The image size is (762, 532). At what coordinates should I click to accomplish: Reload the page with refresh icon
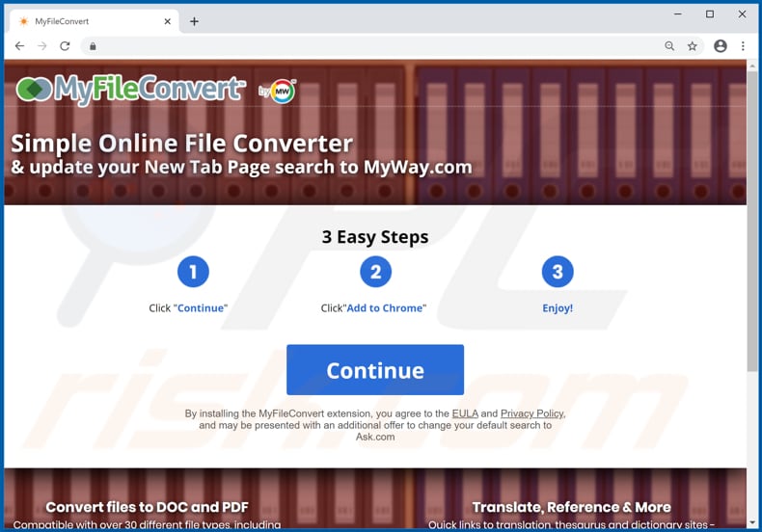[65, 46]
